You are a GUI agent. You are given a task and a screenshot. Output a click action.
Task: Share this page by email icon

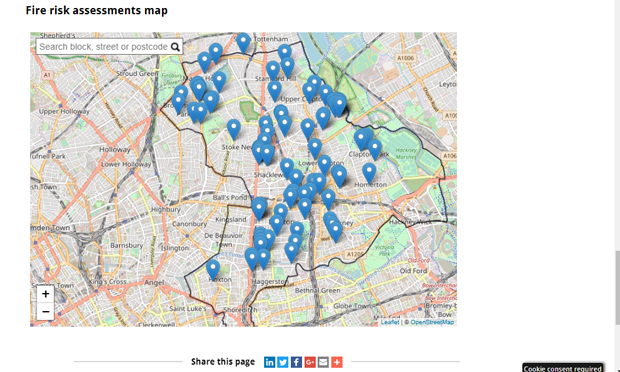coord(323,362)
